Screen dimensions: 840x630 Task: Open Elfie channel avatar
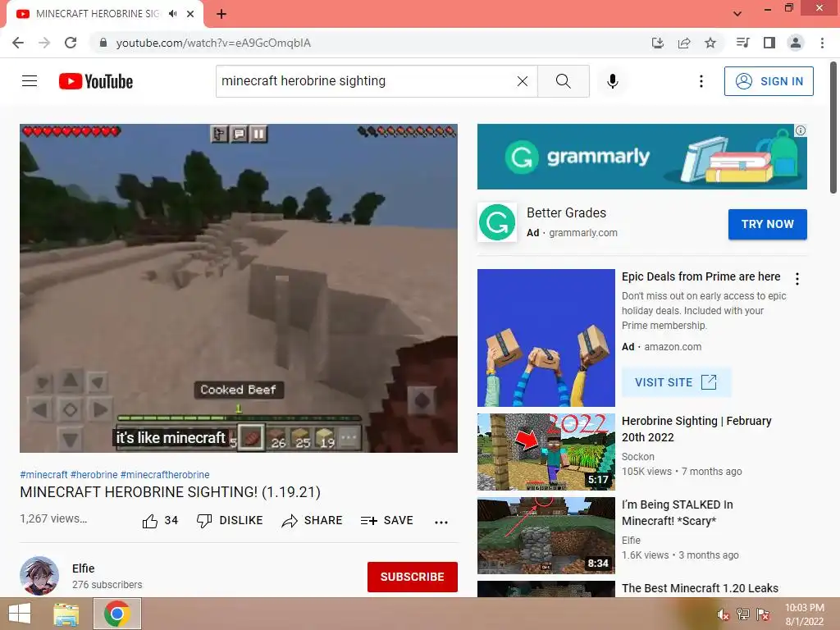[39, 576]
